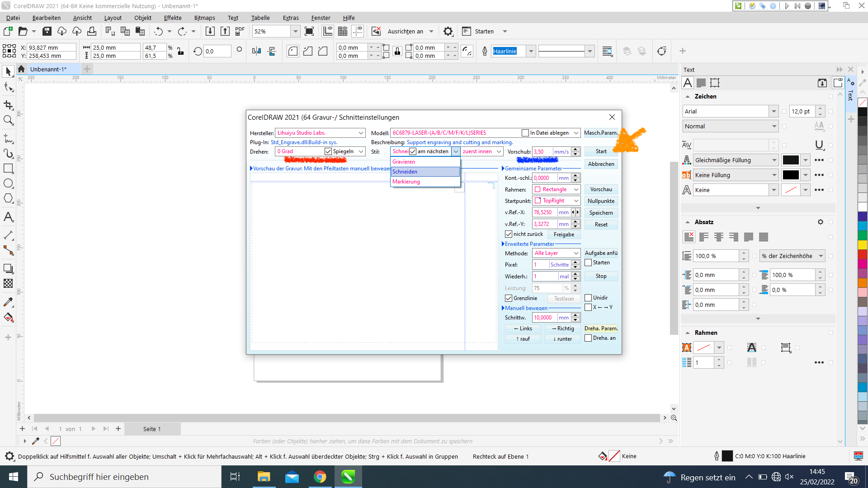This screenshot has height=488, width=868.
Task: Select the Text tool in toolbox
Action: 8,217
